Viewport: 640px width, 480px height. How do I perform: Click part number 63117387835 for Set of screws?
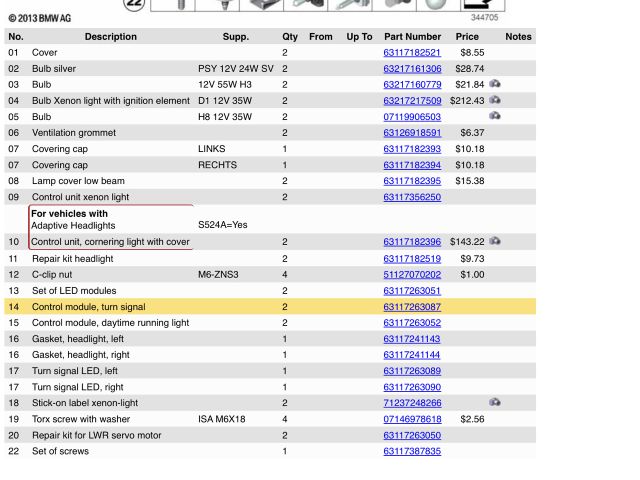click(x=412, y=452)
